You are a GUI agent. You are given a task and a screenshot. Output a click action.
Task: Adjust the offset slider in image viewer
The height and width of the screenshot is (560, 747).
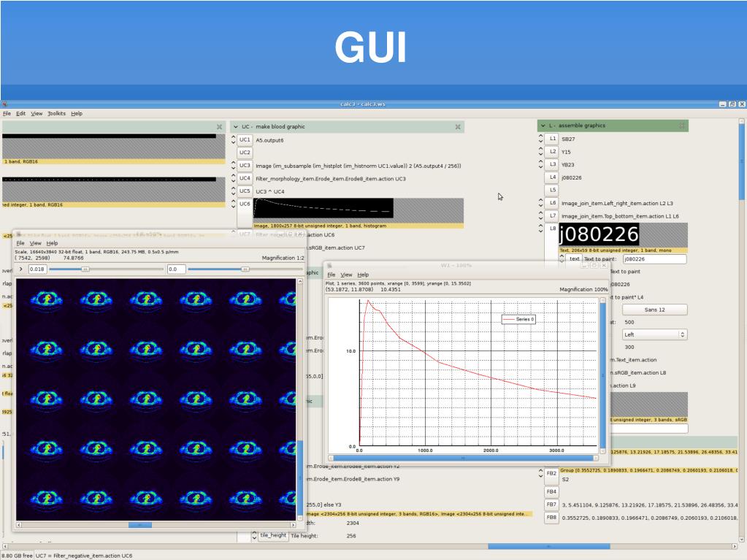pyautogui.click(x=245, y=269)
